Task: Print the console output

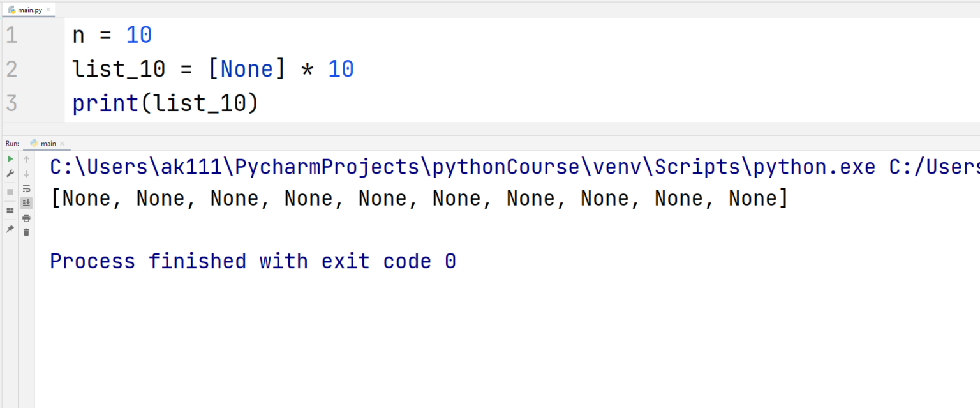Action: pyautogui.click(x=26, y=218)
